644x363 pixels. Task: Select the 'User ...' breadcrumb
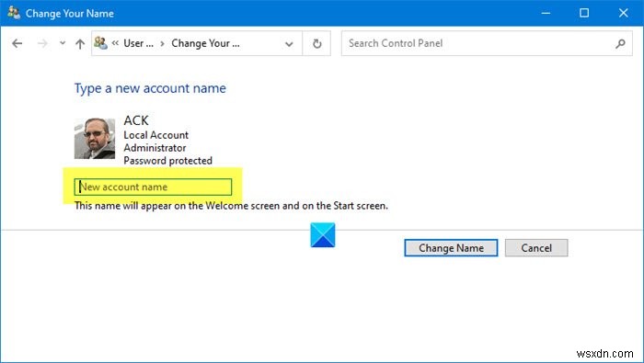tap(138, 43)
